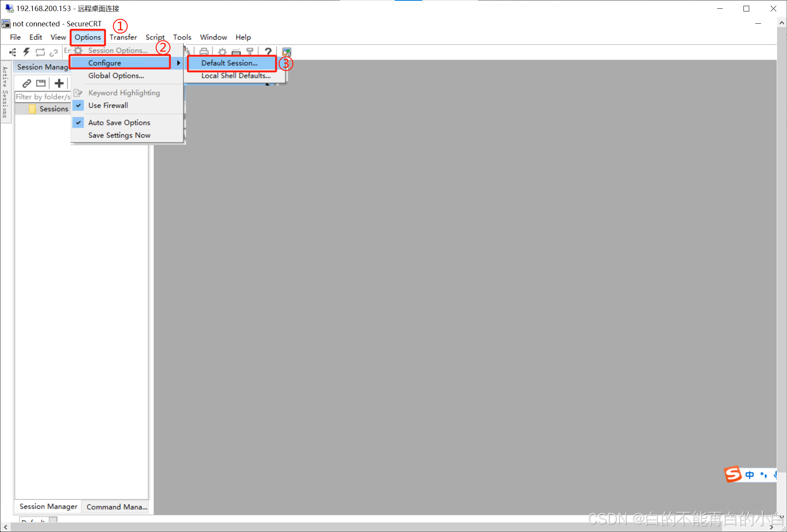Click the Filter by folder input field
Screen dimensions: 787x532
43,97
